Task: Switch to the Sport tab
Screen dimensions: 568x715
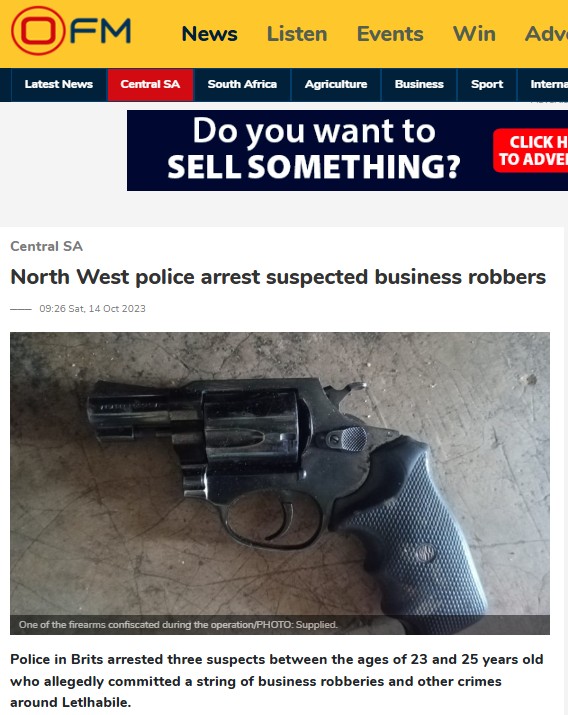Action: coord(487,84)
